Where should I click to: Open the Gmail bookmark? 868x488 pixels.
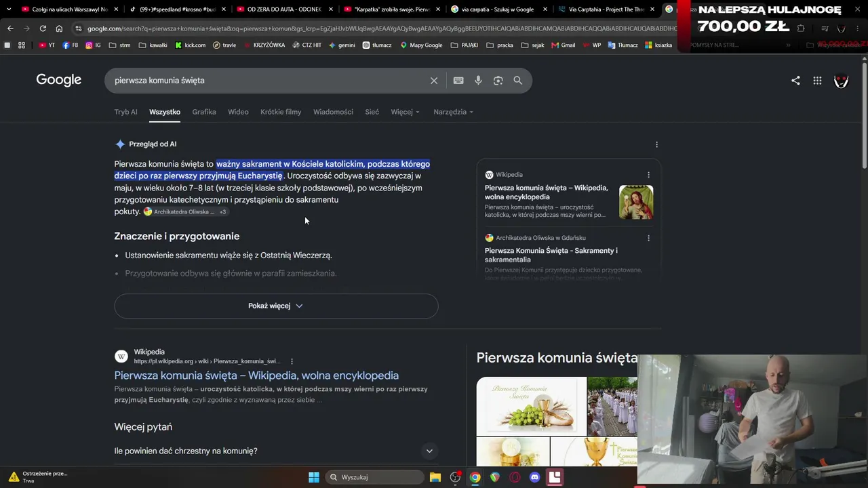click(563, 45)
